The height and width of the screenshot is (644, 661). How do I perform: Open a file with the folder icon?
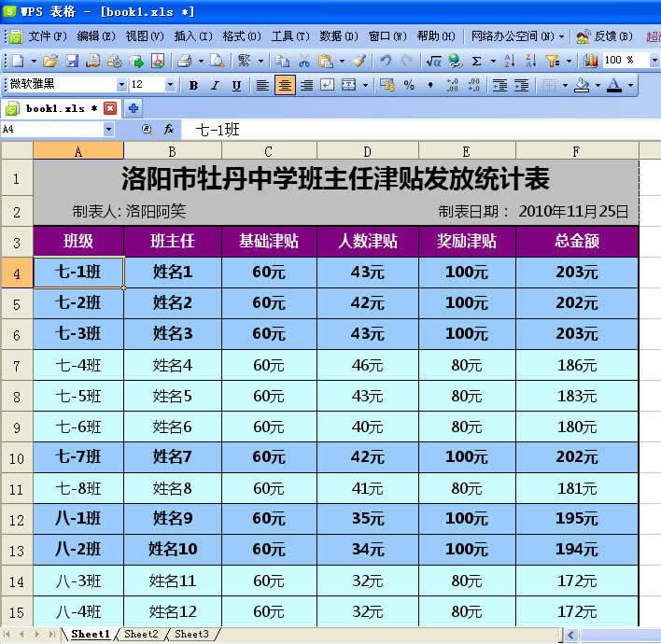(50, 61)
